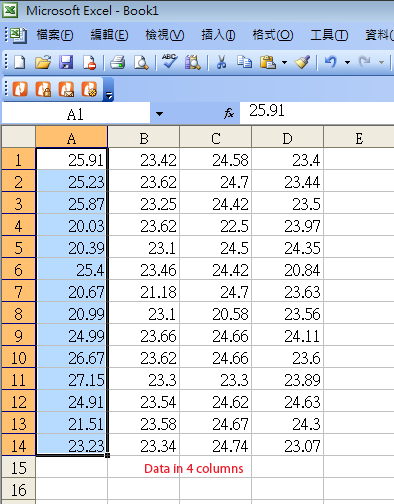This screenshot has width=394, height=504.
Task: Select row 5 header
Action: click(x=18, y=247)
